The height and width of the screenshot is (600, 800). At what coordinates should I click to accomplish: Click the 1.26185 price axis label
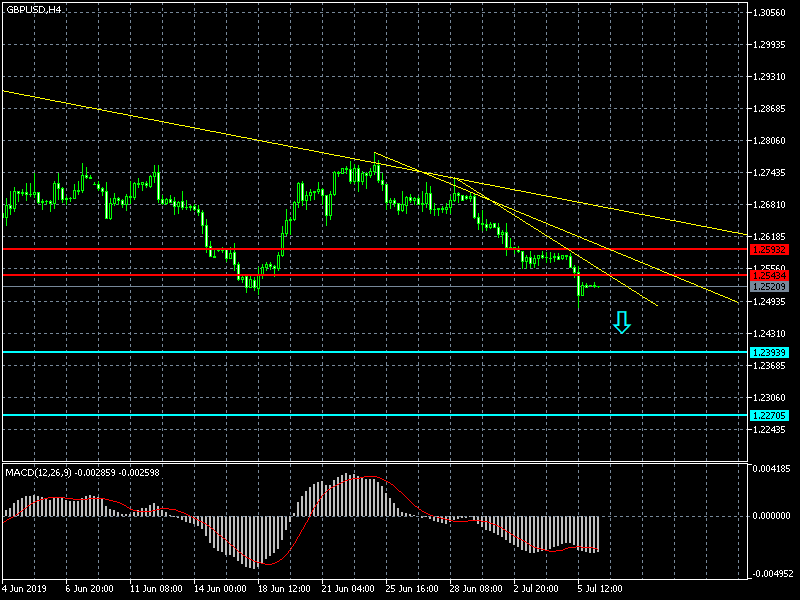pos(769,237)
